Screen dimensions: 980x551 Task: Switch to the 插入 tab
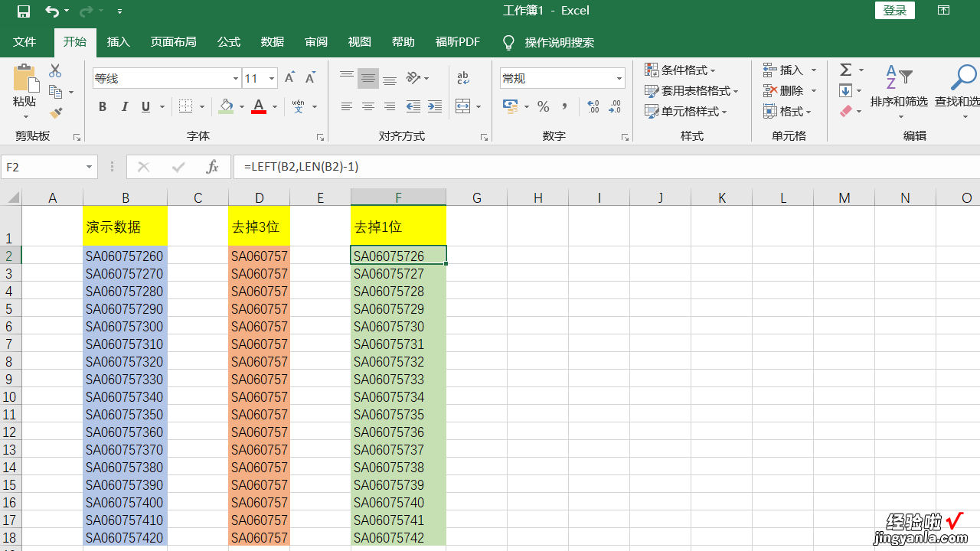coord(119,42)
